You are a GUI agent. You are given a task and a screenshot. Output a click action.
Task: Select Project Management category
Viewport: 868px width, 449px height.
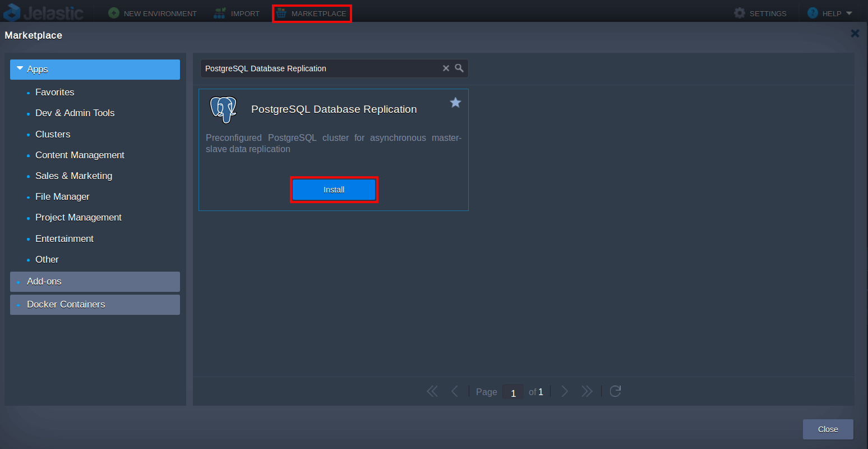pyautogui.click(x=79, y=217)
